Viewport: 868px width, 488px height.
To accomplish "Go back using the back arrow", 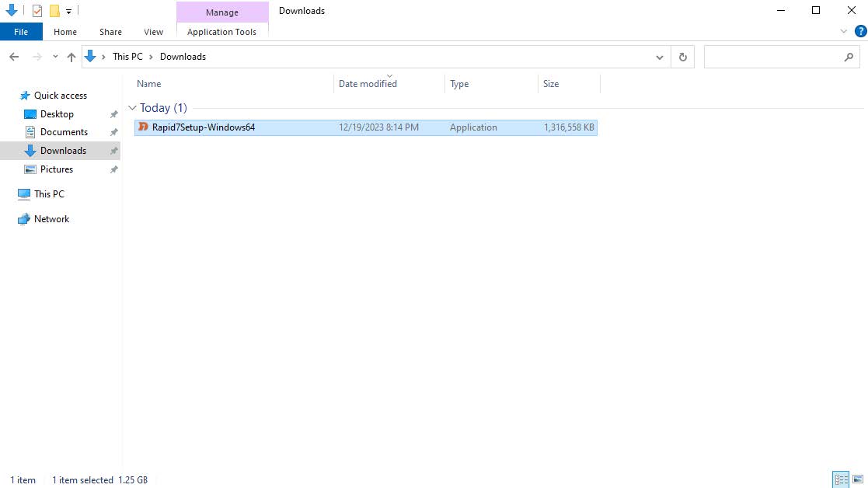I will [x=15, y=57].
